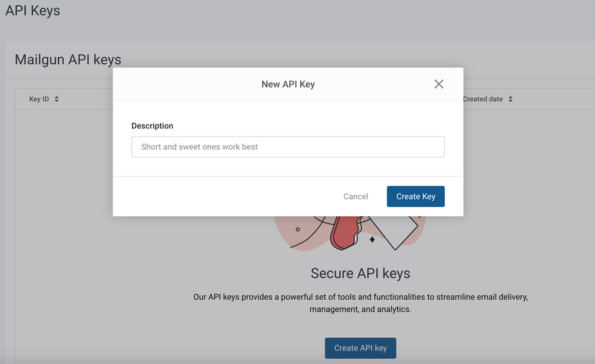Cancel the new API key creation
Image resolution: width=595 pixels, height=364 pixels.
click(x=355, y=197)
